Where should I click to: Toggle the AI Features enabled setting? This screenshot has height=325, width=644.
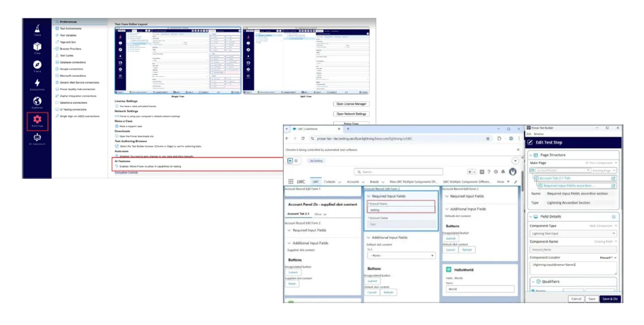coord(117,167)
